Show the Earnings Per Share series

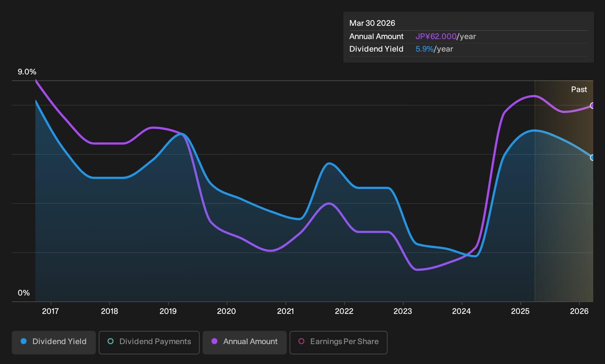coord(339,342)
